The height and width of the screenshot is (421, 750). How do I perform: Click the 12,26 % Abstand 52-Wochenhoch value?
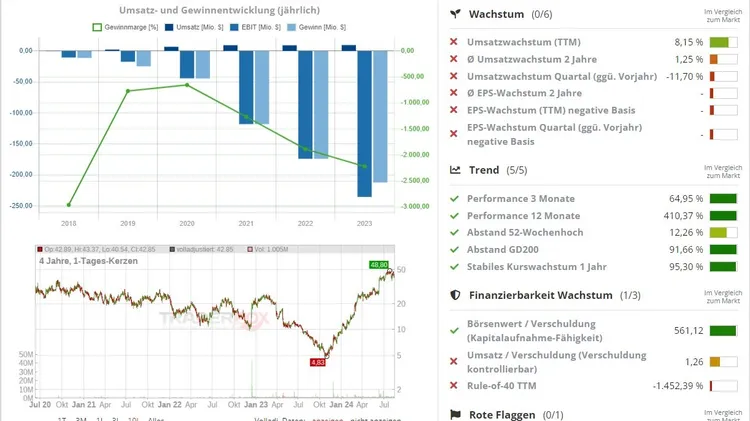(686, 233)
